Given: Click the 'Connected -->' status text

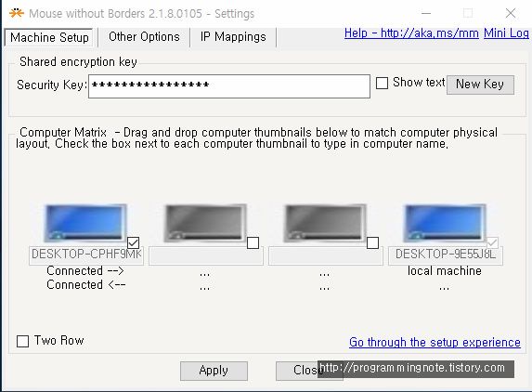Looking at the screenshot, I should [85, 271].
